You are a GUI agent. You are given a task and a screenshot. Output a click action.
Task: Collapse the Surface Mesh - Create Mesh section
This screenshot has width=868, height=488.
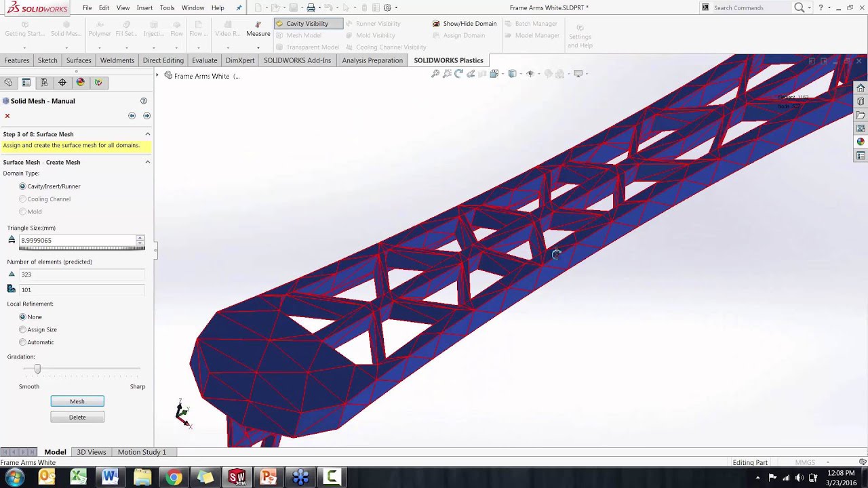(148, 162)
